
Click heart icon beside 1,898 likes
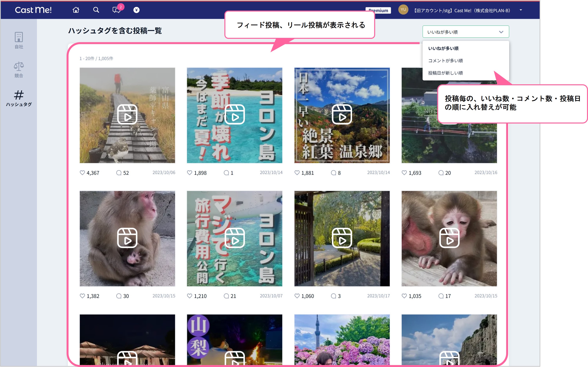coord(190,173)
